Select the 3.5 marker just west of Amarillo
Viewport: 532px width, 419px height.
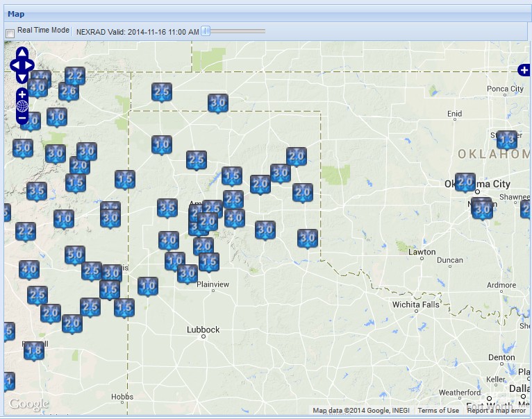[167, 208]
